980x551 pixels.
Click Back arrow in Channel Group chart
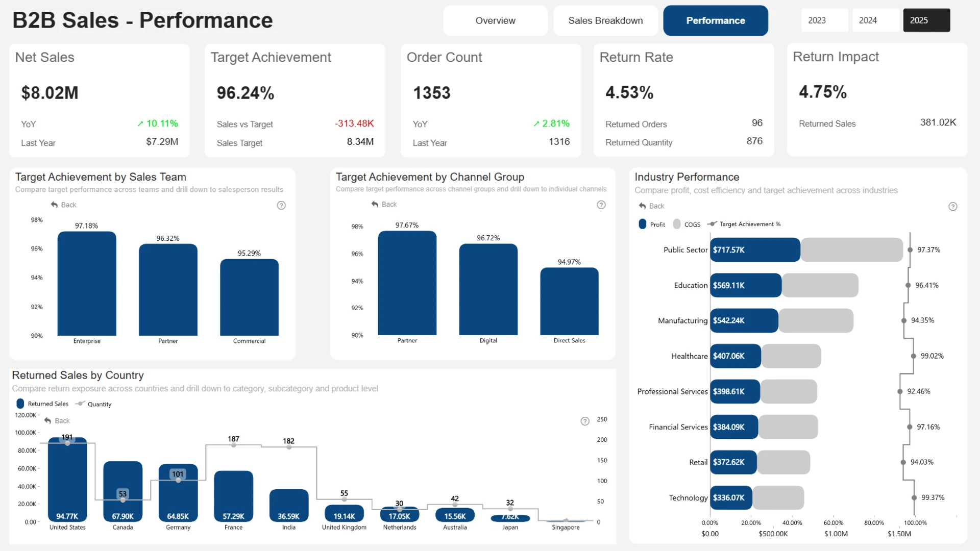[375, 204]
